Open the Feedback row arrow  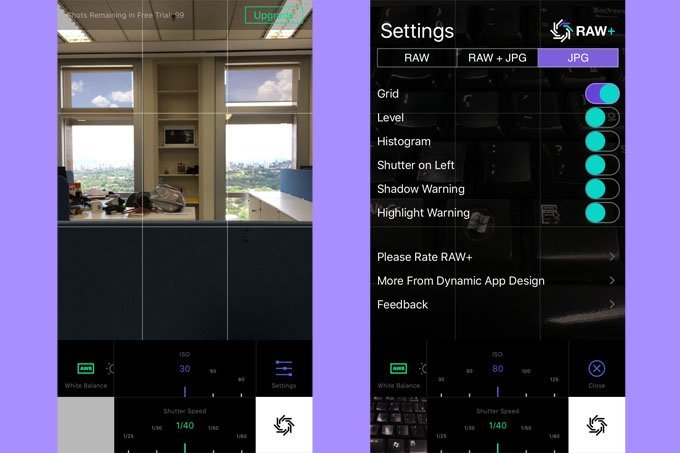tap(612, 305)
